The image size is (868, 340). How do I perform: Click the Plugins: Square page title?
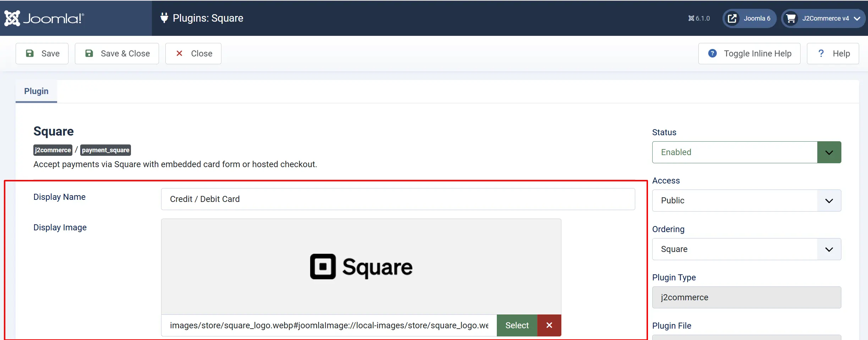point(208,18)
